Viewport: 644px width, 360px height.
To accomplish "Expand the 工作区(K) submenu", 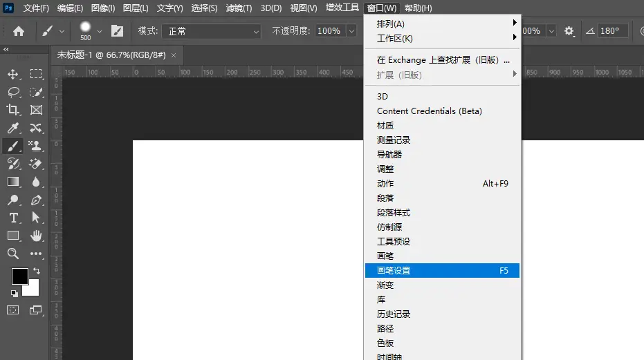I will click(442, 39).
